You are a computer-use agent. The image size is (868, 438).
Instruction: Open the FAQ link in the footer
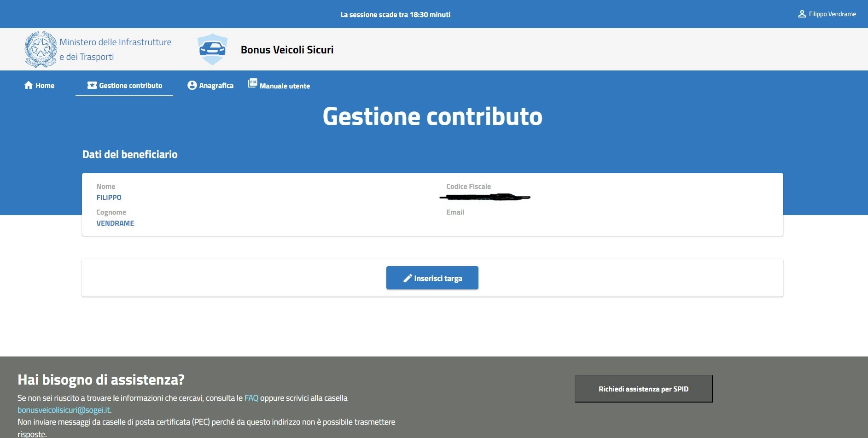point(251,398)
